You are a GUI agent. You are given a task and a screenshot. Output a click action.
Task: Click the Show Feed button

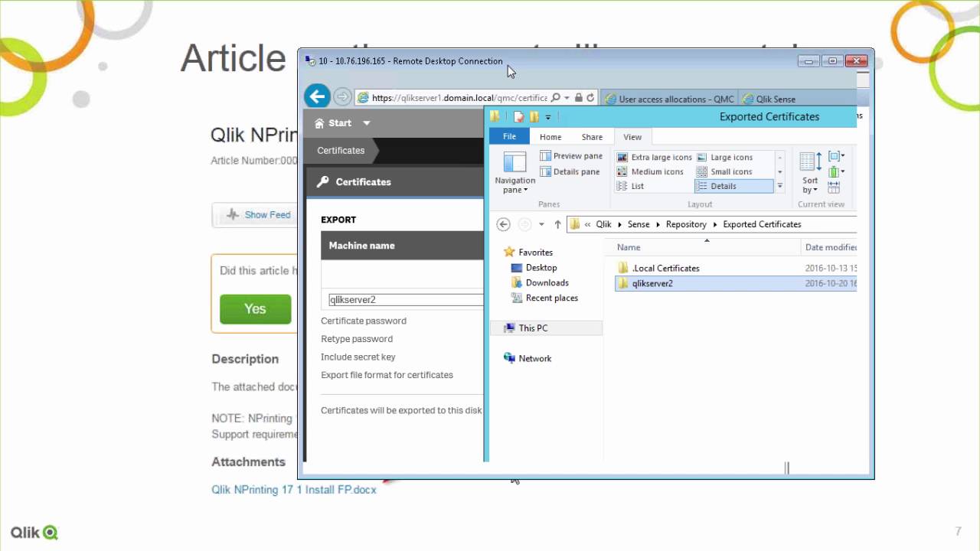coord(257,215)
